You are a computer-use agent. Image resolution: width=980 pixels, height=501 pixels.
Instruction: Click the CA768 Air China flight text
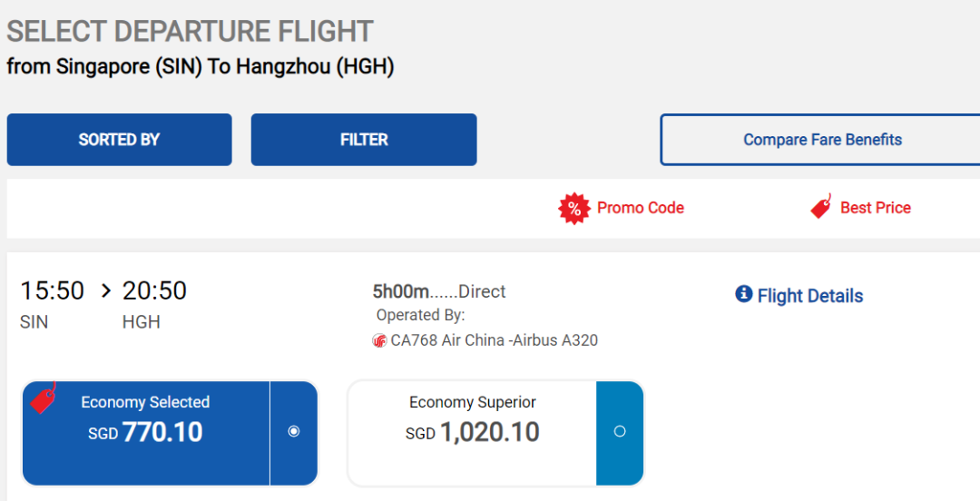tap(494, 341)
